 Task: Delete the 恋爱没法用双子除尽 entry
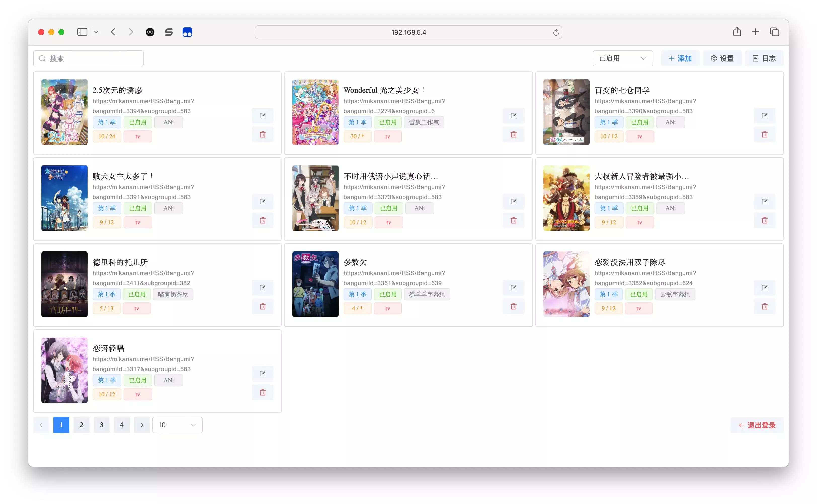764,306
